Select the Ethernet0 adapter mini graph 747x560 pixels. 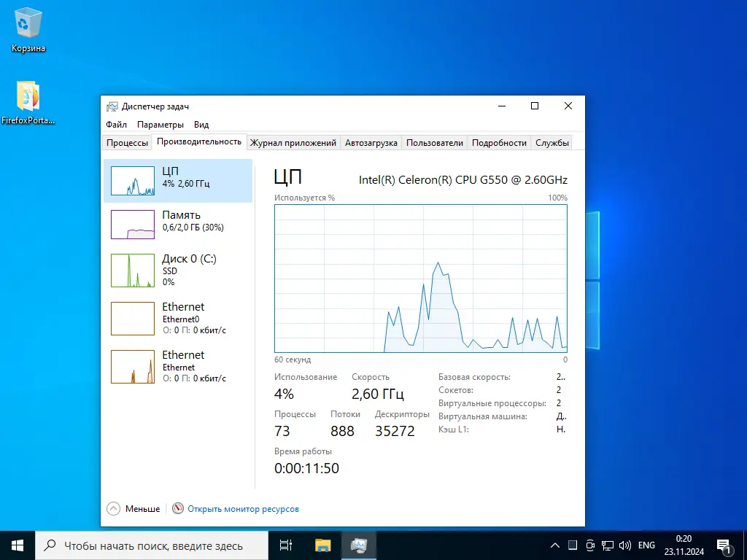(133, 319)
